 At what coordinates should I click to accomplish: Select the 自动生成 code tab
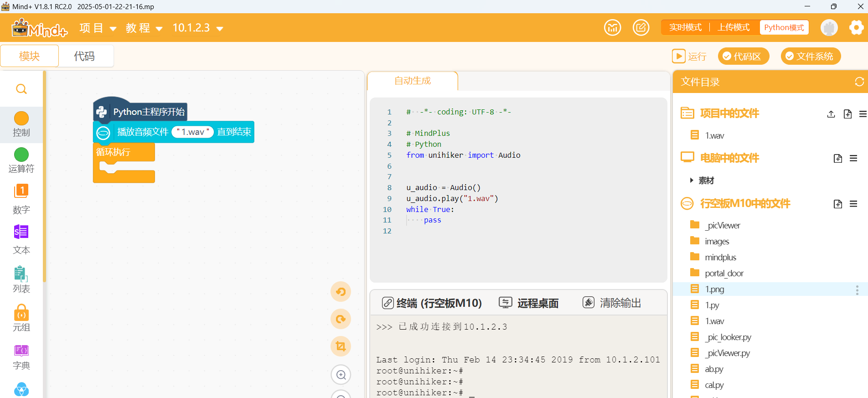click(413, 81)
